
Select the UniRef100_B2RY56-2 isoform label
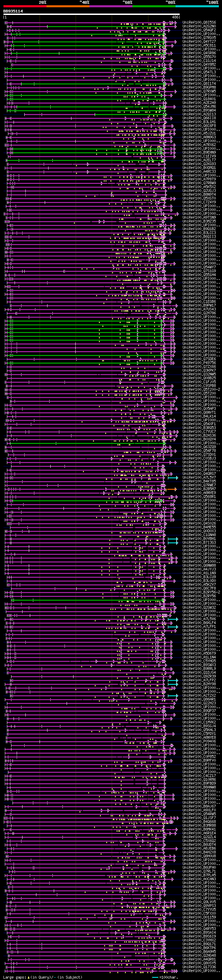coord(201,592)
